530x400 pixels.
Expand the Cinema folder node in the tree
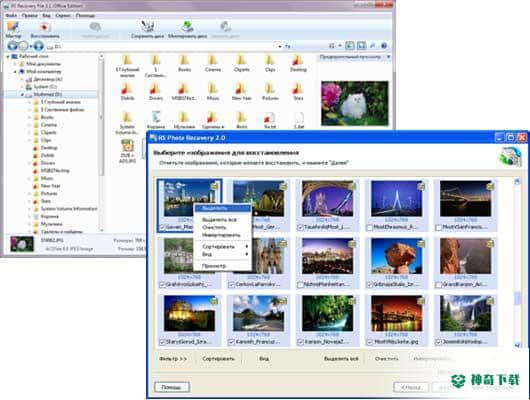click(x=29, y=125)
